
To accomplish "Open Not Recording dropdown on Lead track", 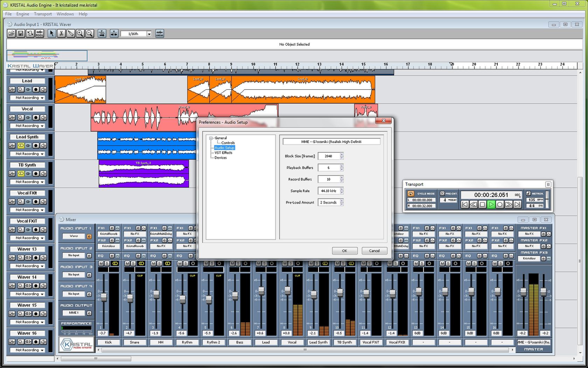I will coord(27,98).
